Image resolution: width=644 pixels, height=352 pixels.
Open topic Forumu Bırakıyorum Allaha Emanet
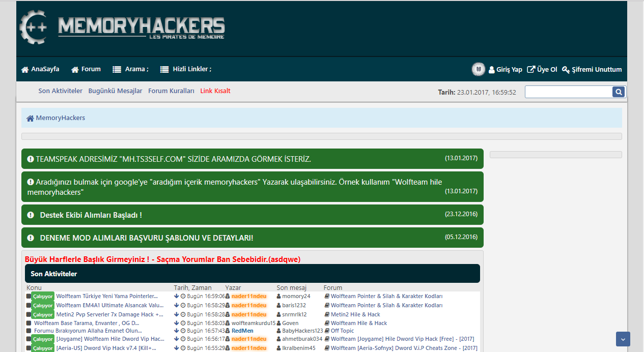tap(88, 331)
